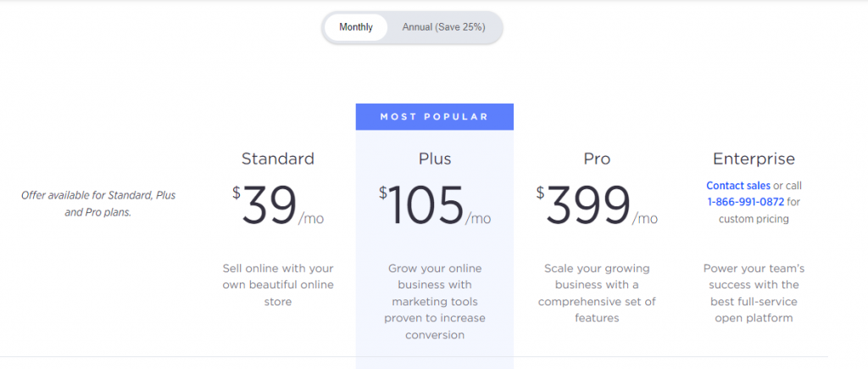Click the $399/mo Pro price
Screen dimensions: 868x369
[x=589, y=206]
